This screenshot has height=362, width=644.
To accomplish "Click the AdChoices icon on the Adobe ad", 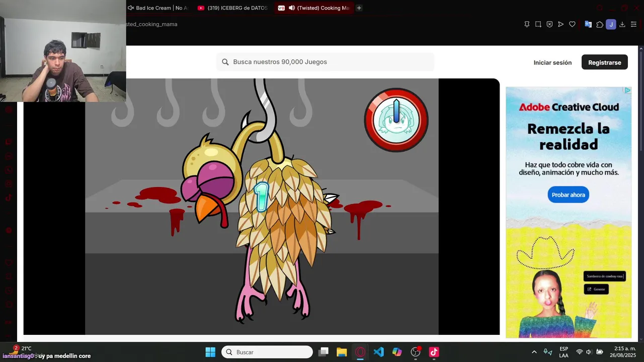I will (627, 90).
